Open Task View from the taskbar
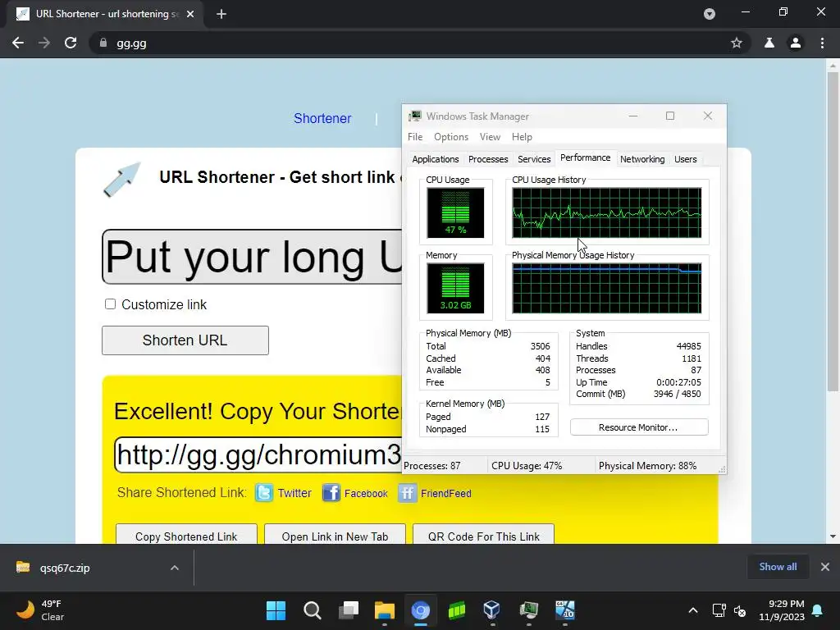Image resolution: width=840 pixels, height=630 pixels. pos(349,610)
